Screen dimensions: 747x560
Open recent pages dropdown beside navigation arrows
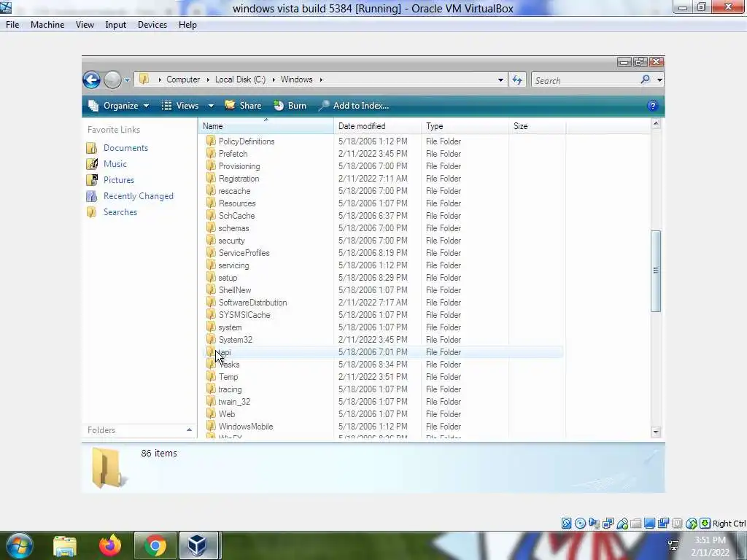127,80
